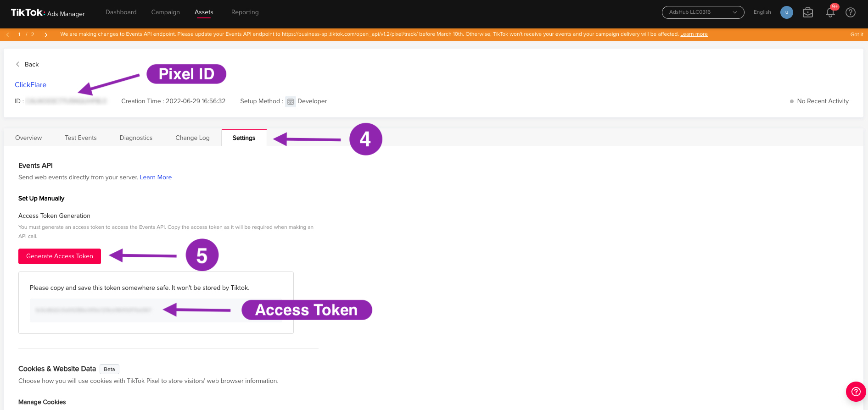Dismiss the banner with Got it
This screenshot has height=410, width=868.
coord(857,34)
